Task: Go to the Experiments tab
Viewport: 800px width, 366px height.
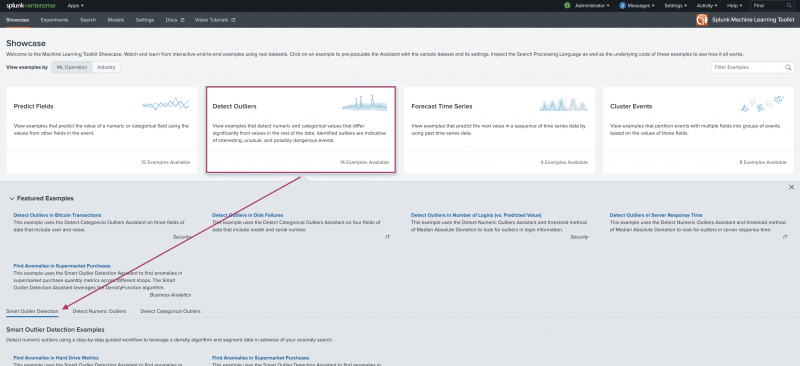Action: (x=55, y=20)
